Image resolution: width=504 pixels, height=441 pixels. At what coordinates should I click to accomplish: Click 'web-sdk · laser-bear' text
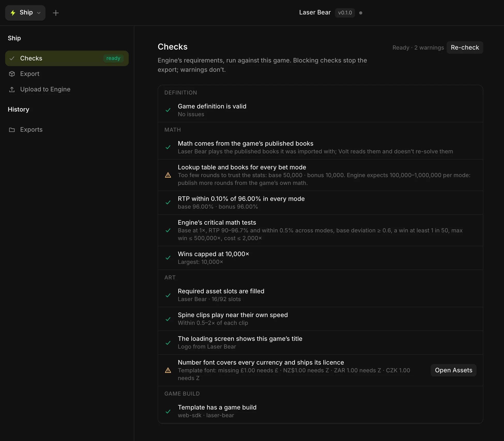[206, 415]
